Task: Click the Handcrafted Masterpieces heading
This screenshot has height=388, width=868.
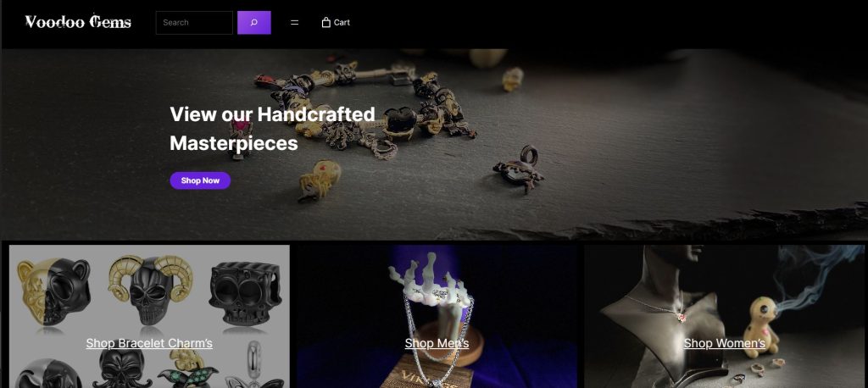Action: 272,129
